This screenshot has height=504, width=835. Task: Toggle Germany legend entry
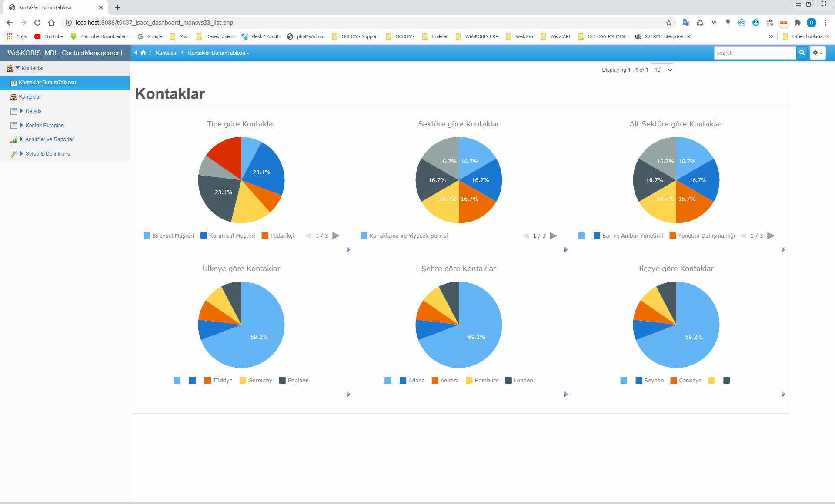pyautogui.click(x=256, y=380)
